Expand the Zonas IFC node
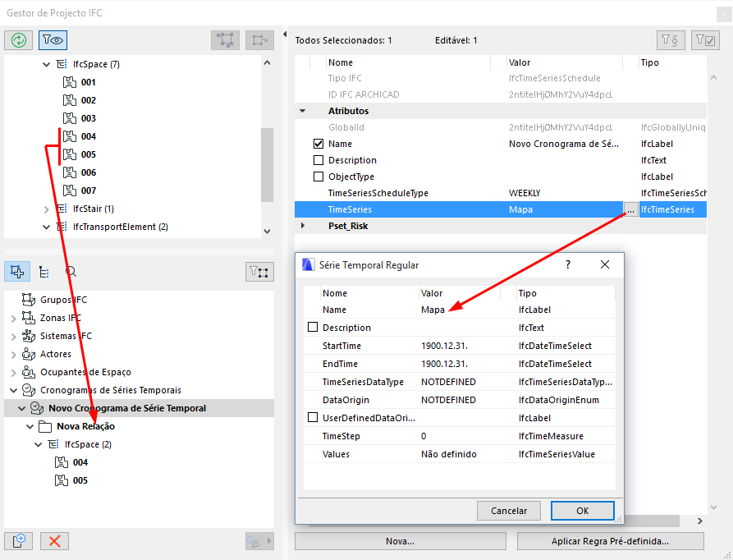This screenshot has height=560, width=733. (14, 319)
